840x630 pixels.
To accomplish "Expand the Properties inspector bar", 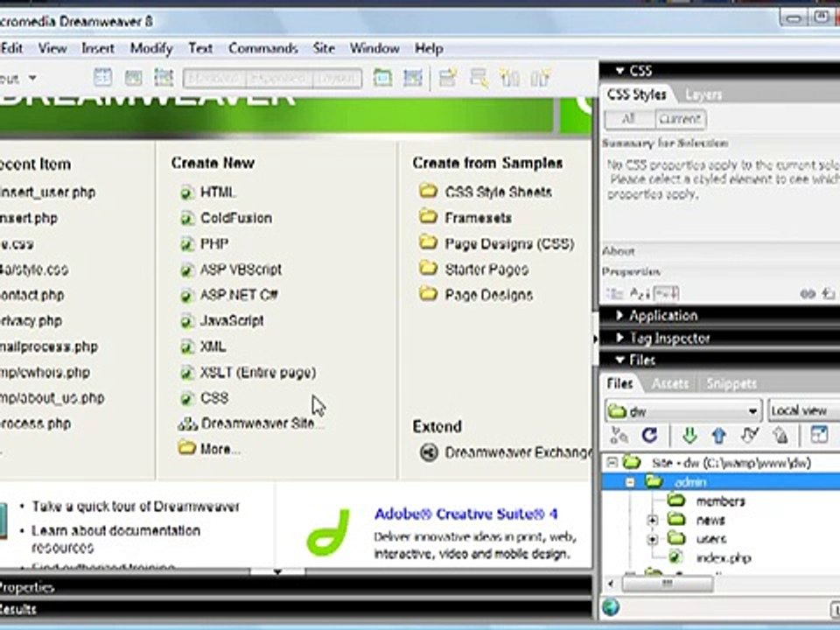I will [x=296, y=587].
